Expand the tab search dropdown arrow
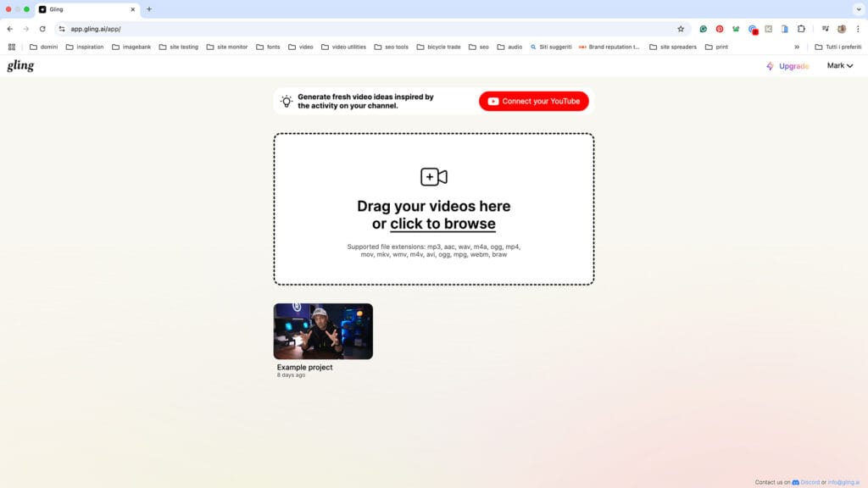Image resolution: width=868 pixels, height=488 pixels. click(x=856, y=9)
